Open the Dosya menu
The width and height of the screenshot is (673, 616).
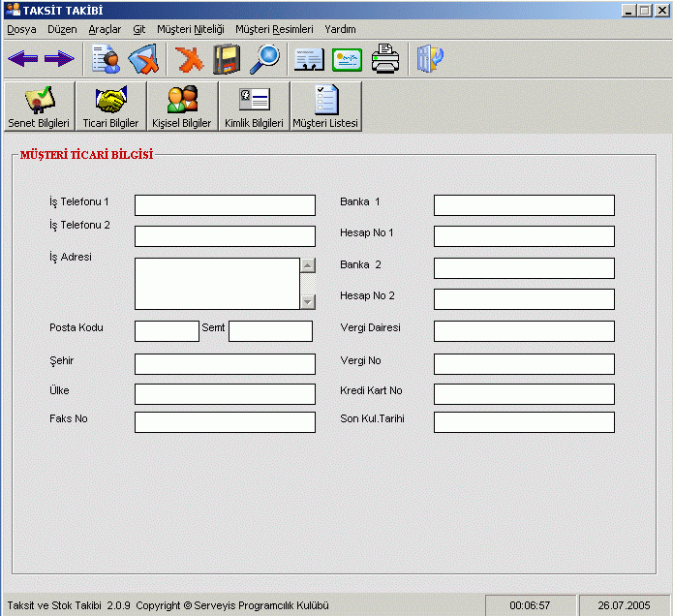[21, 29]
